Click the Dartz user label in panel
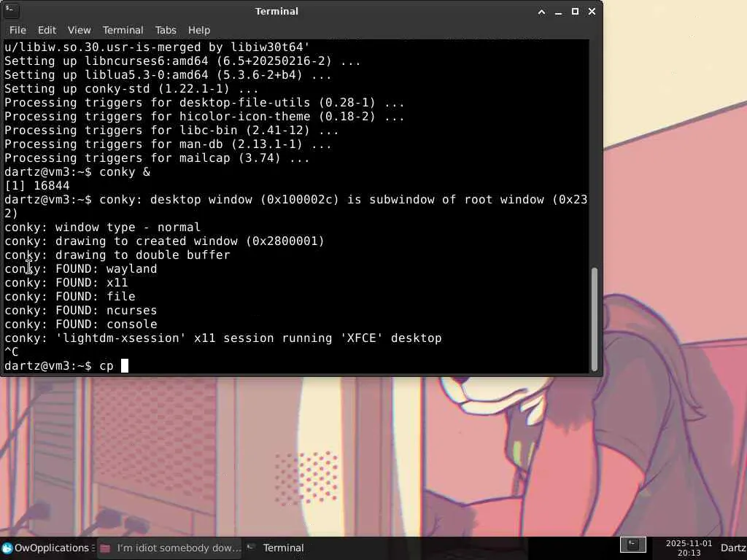The width and height of the screenshot is (747, 560). (x=733, y=548)
